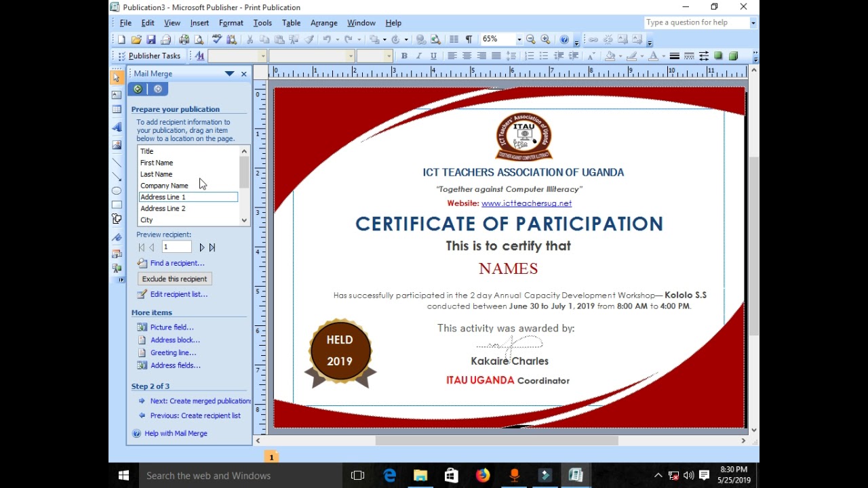This screenshot has height=488, width=868.
Task: Open the AutoShapes tool
Action: pos(117,219)
